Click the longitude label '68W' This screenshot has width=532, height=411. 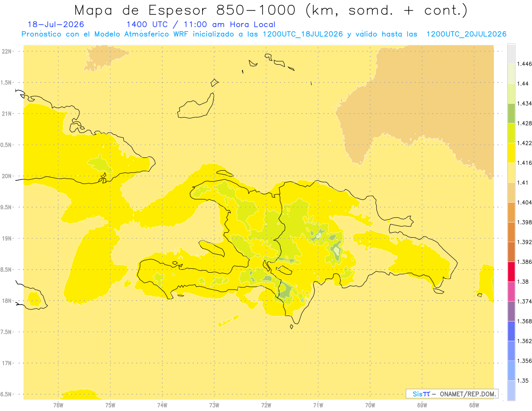point(473,405)
